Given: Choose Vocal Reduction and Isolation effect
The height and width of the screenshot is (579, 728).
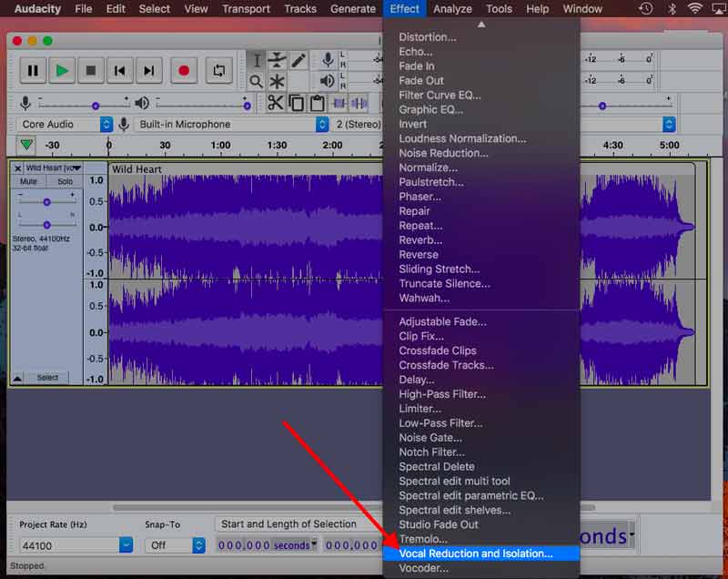Looking at the screenshot, I should click(476, 554).
